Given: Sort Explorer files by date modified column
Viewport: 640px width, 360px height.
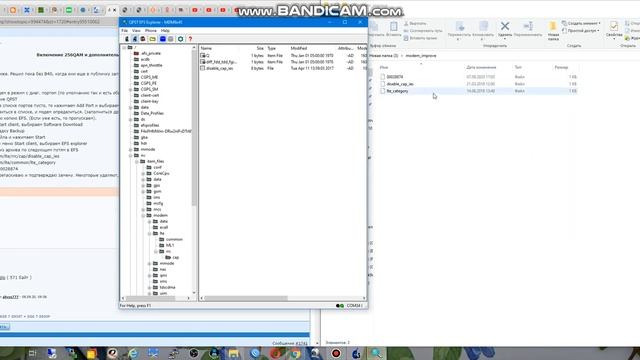Looking at the screenshot, I should [481, 67].
